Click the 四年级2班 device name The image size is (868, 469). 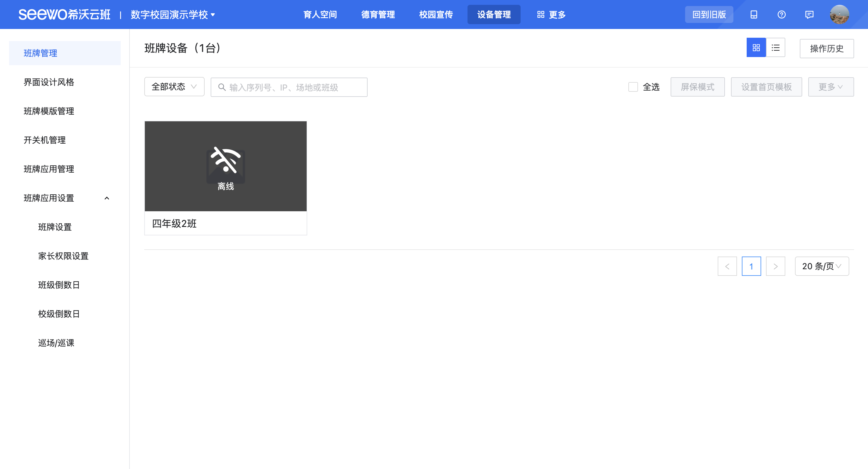(x=174, y=223)
